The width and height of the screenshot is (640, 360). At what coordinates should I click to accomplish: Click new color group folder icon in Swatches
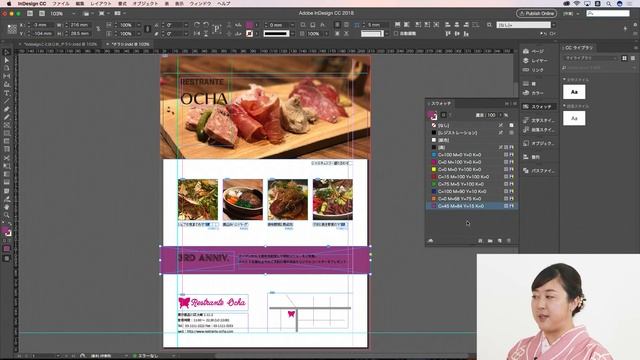(x=490, y=241)
